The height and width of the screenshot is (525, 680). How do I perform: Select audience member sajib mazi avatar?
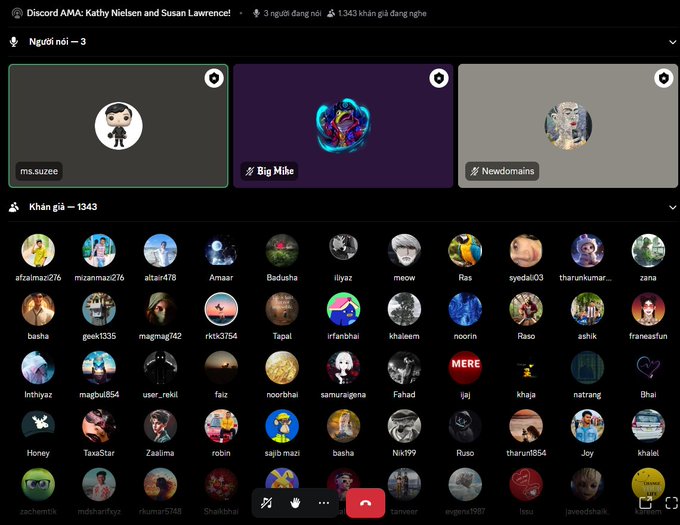coord(282,426)
